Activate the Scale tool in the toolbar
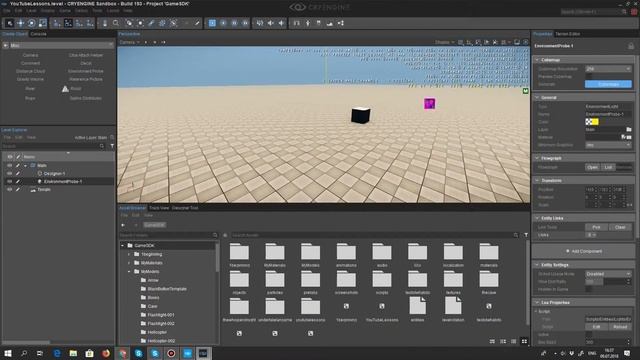This screenshot has height=360, width=640. [42, 23]
